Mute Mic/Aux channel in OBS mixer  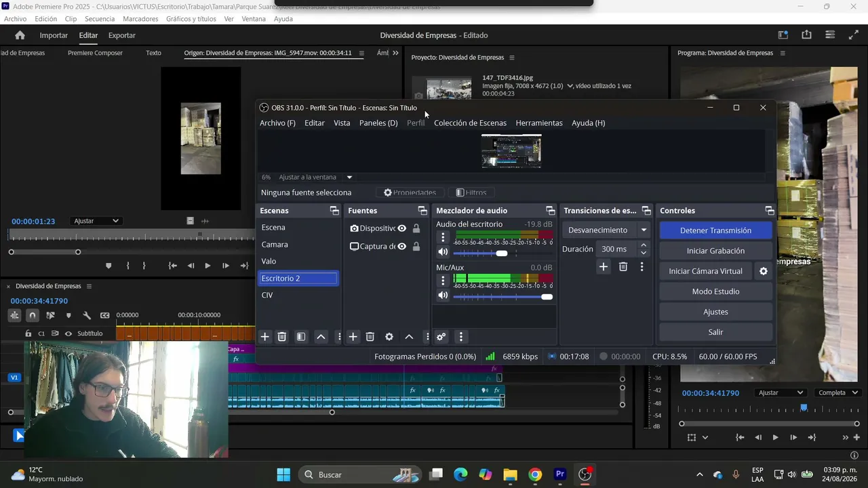click(443, 296)
